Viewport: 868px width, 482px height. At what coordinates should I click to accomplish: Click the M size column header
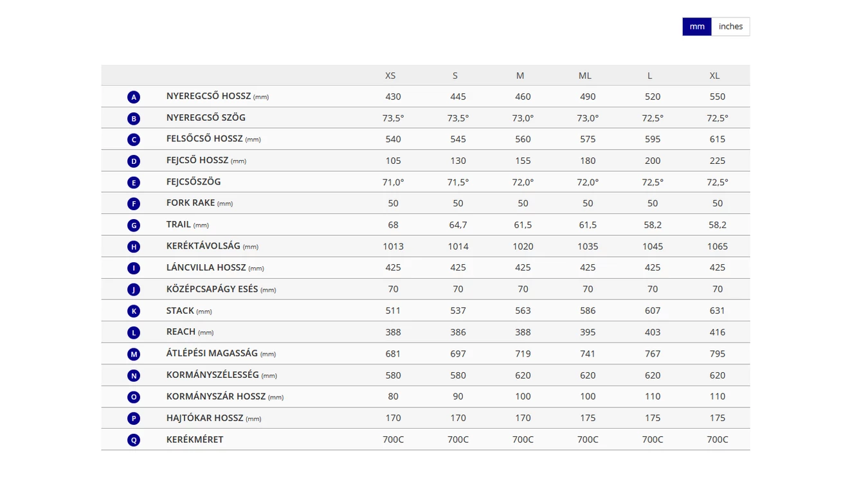520,75
